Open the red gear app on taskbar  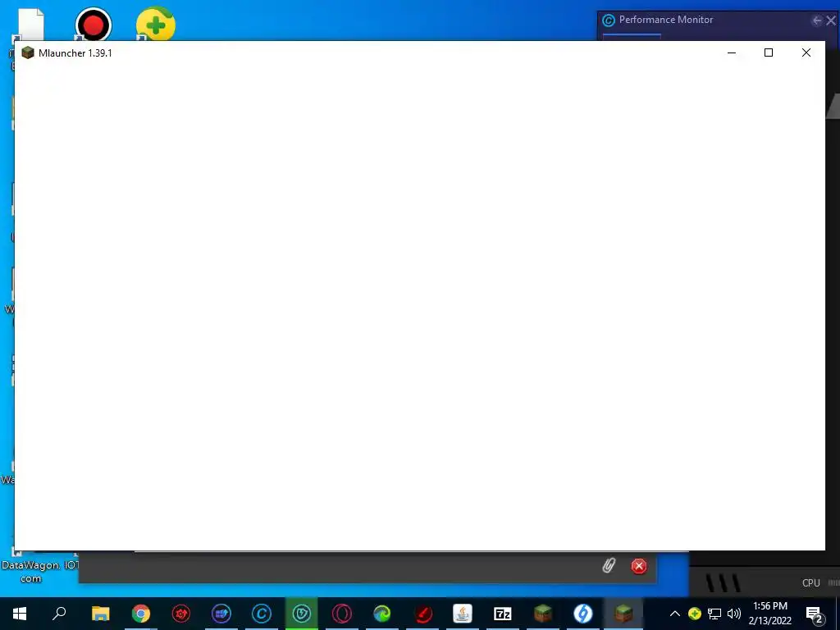(x=181, y=614)
